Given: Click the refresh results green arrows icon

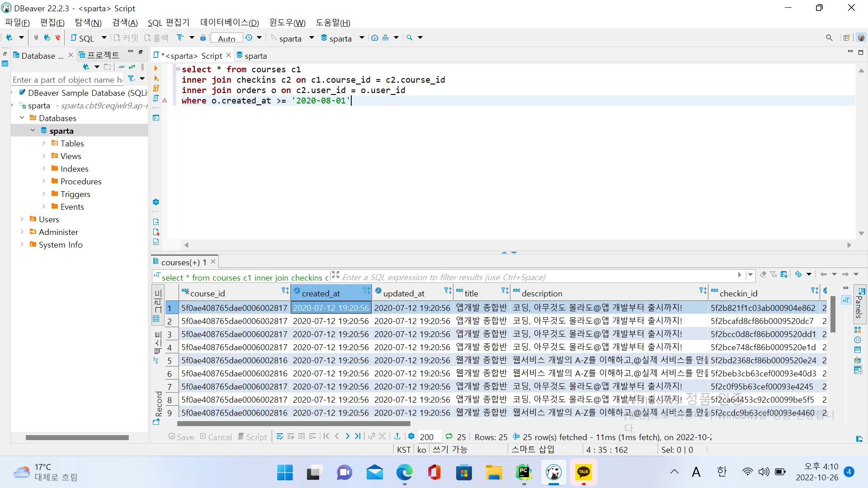Looking at the screenshot, I should pyautogui.click(x=449, y=436).
